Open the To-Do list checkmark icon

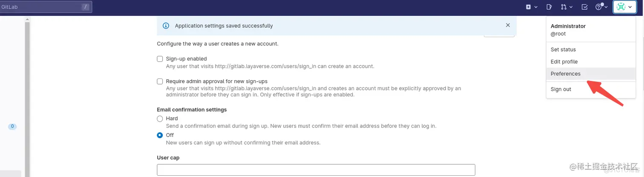(x=585, y=7)
